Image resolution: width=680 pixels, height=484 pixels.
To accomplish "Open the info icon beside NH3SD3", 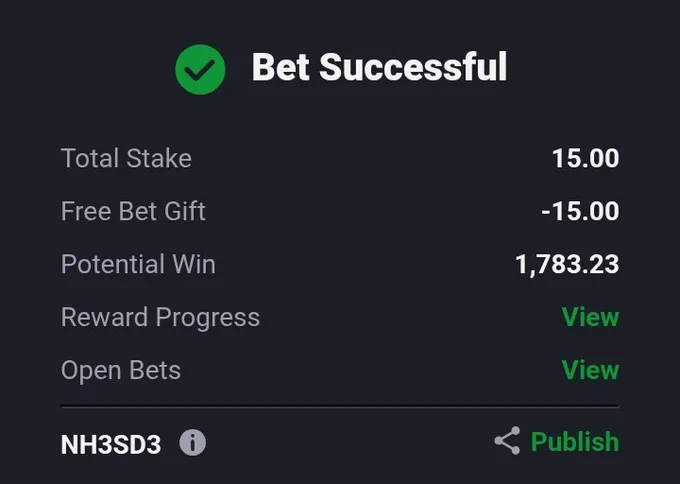I will (193, 442).
